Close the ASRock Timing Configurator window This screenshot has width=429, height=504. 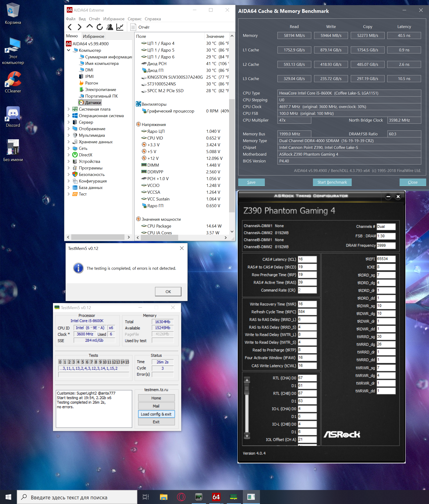(x=398, y=197)
